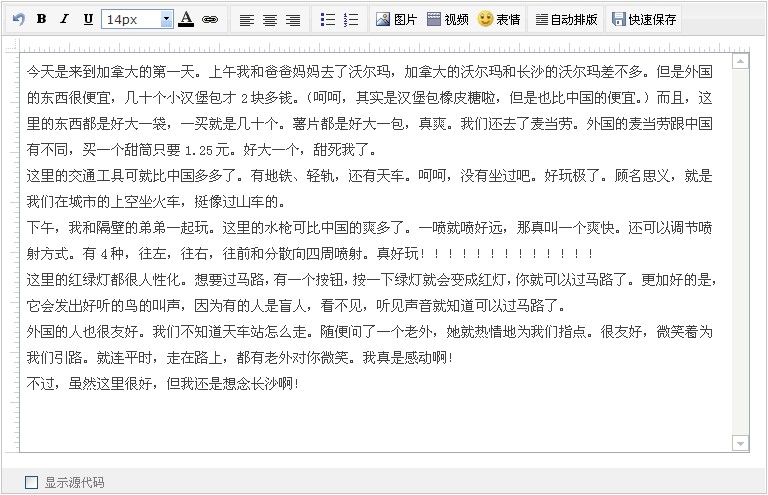768x495 pixels.
Task: Click the undo arrow icon
Action: pos(19,20)
